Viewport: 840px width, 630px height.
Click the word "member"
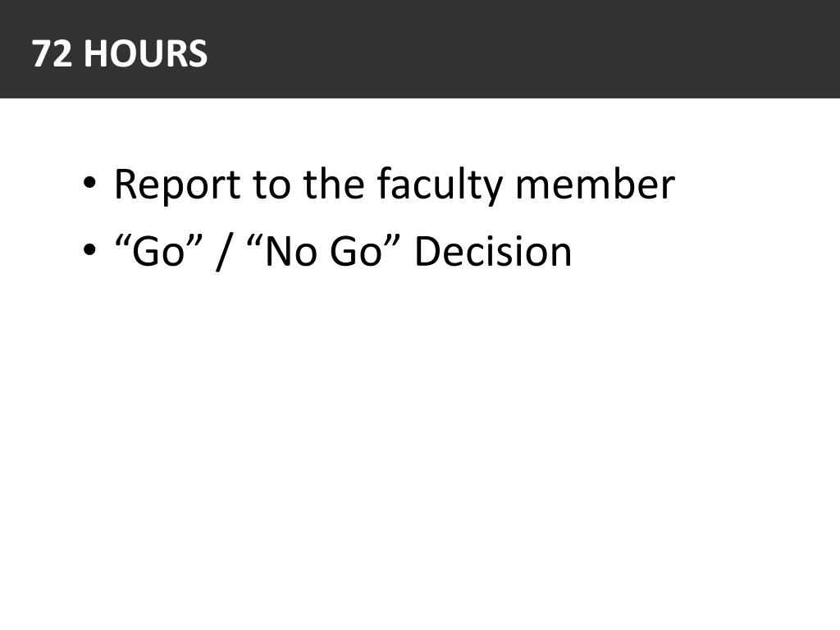[595, 184]
